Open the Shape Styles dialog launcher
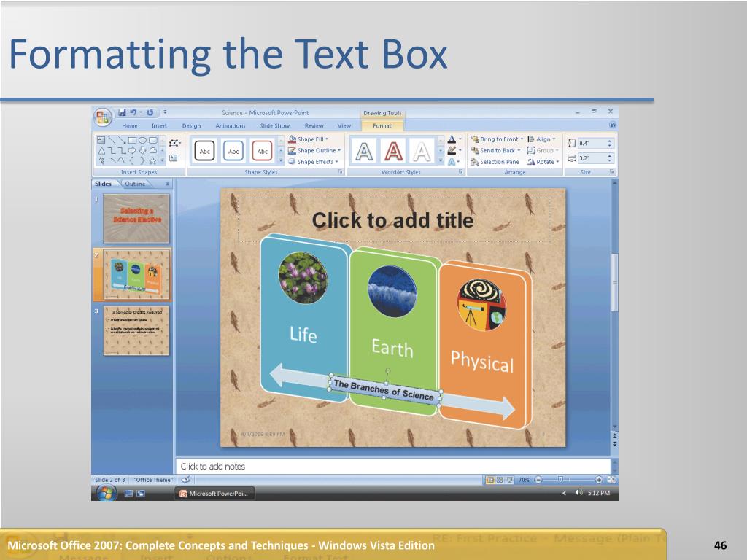The image size is (747, 560). point(340,172)
